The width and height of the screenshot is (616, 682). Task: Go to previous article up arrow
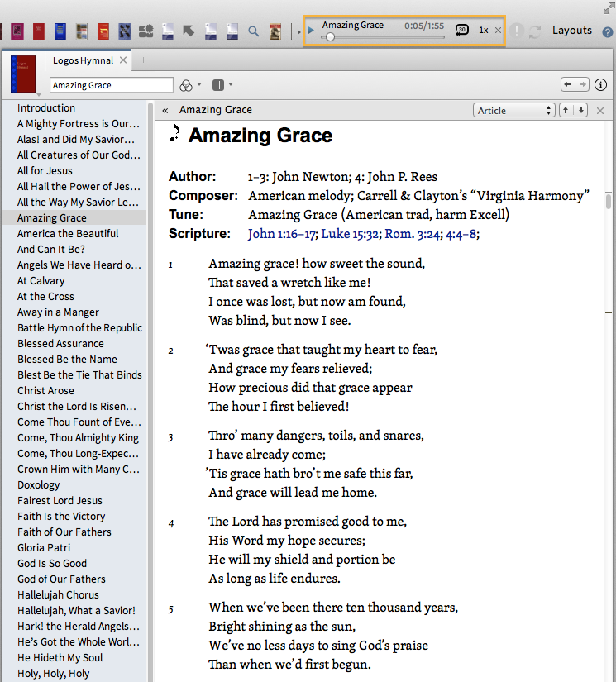[566, 110]
